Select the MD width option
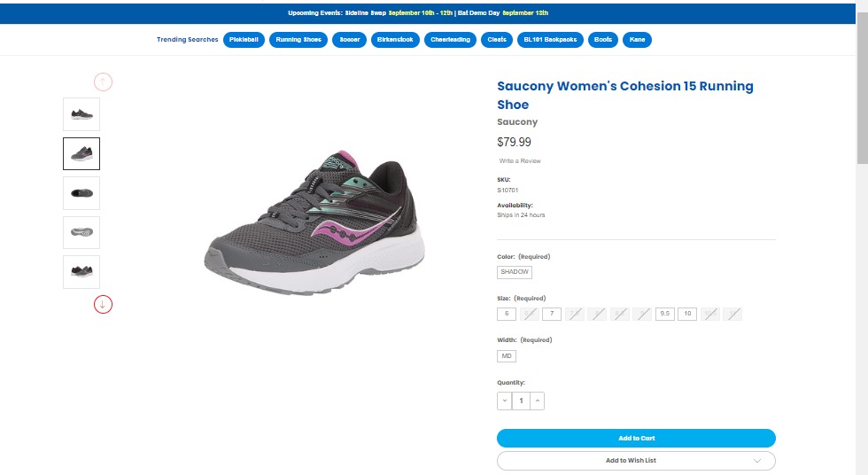The width and height of the screenshot is (868, 475). coord(507,355)
